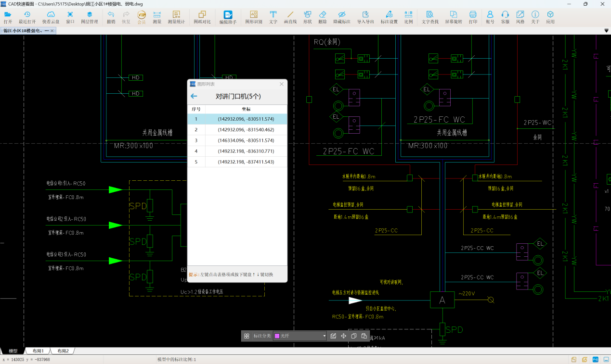
Task: Click the 删除 eraser icon
Action: pos(323,17)
